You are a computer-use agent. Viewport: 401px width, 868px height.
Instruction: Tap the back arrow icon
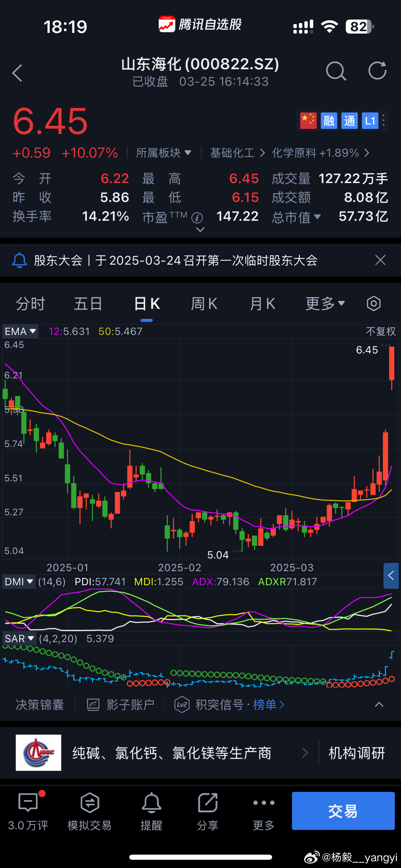[17, 73]
